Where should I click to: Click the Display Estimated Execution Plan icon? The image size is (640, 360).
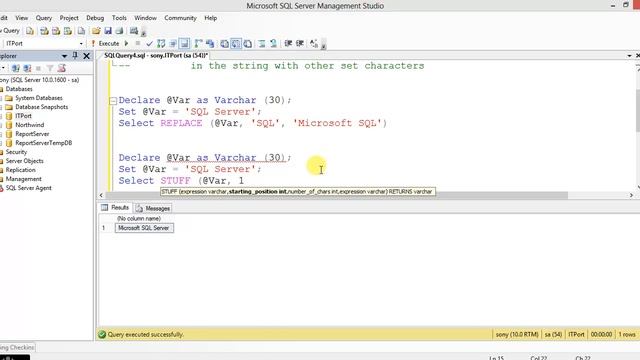coord(161,43)
